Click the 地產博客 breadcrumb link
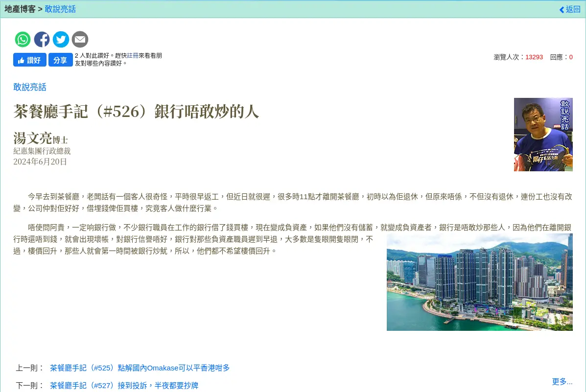Image resolution: width=586 pixels, height=392 pixels. pyautogui.click(x=19, y=9)
